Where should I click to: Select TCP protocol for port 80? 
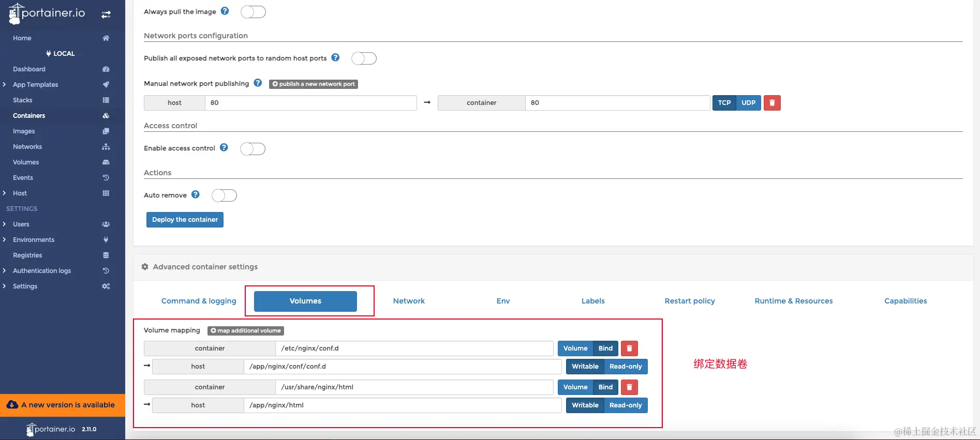724,103
